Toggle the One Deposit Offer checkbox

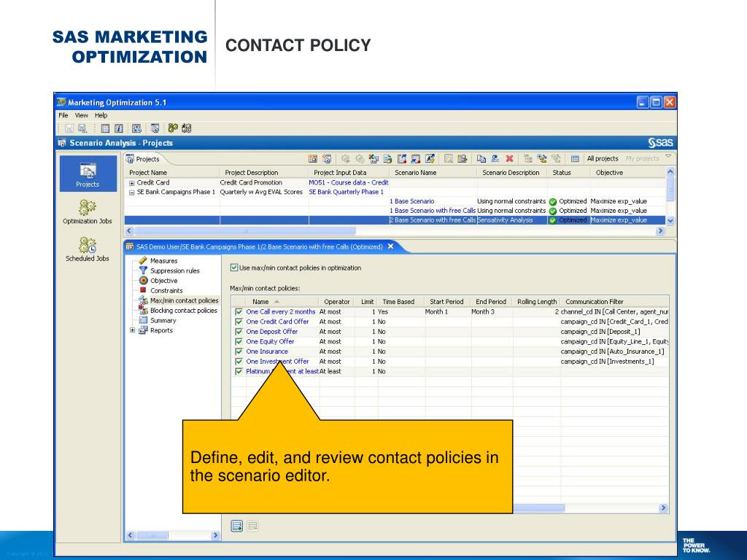point(239,332)
